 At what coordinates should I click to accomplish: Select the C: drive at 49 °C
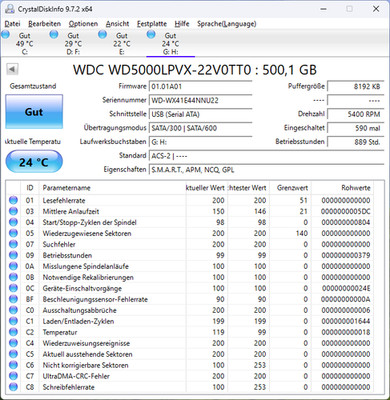click(24, 43)
